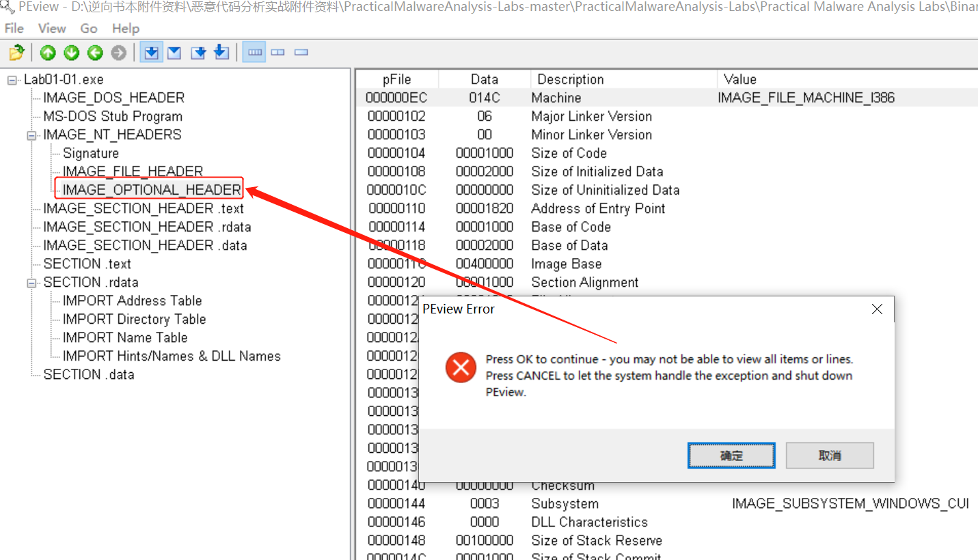Screen dimensions: 978x560
Task: Click the green back arrow toolbar button
Action: pyautogui.click(x=95, y=53)
